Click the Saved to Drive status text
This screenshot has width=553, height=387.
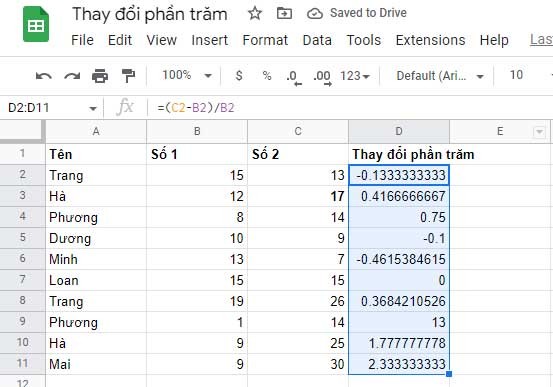[368, 13]
